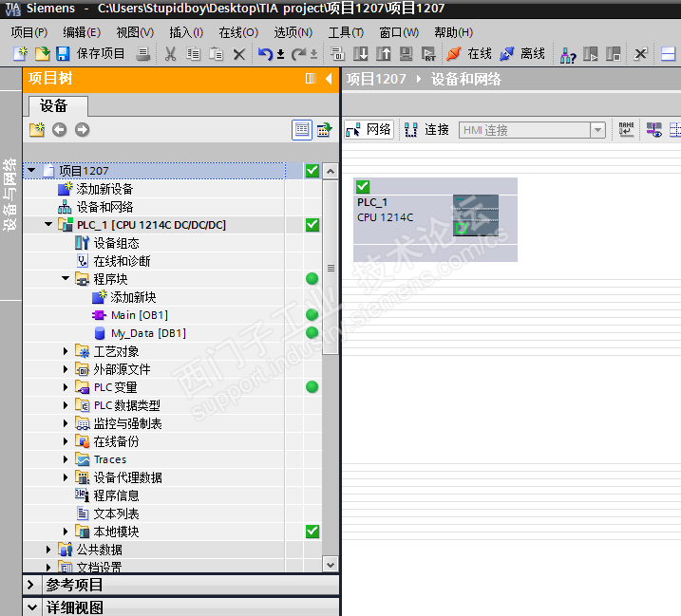Open the 项目(P) menu

click(29, 32)
